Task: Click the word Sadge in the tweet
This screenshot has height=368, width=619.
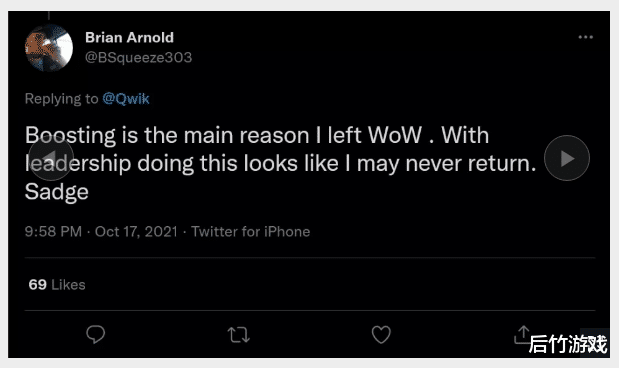Action: [57, 192]
